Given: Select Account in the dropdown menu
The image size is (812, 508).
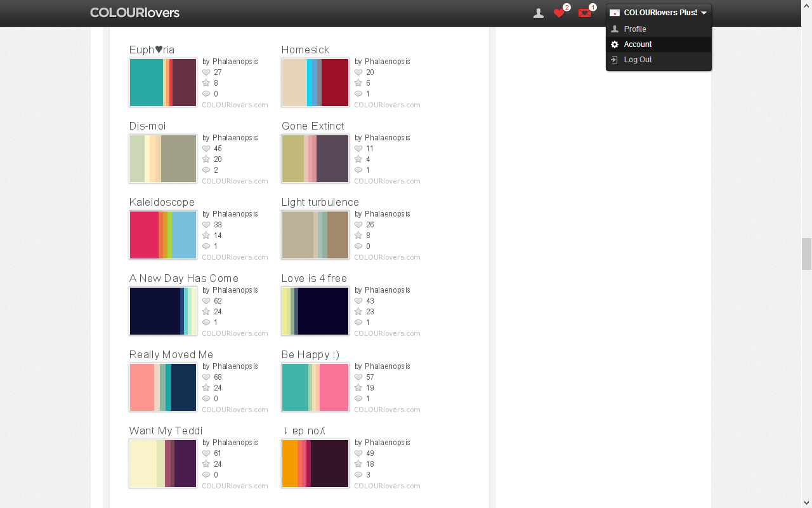Looking at the screenshot, I should pyautogui.click(x=638, y=44).
